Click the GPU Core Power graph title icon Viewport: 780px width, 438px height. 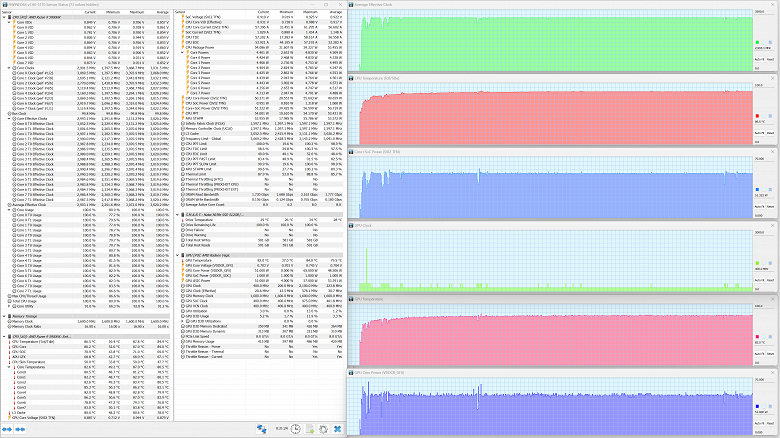[x=351, y=372]
